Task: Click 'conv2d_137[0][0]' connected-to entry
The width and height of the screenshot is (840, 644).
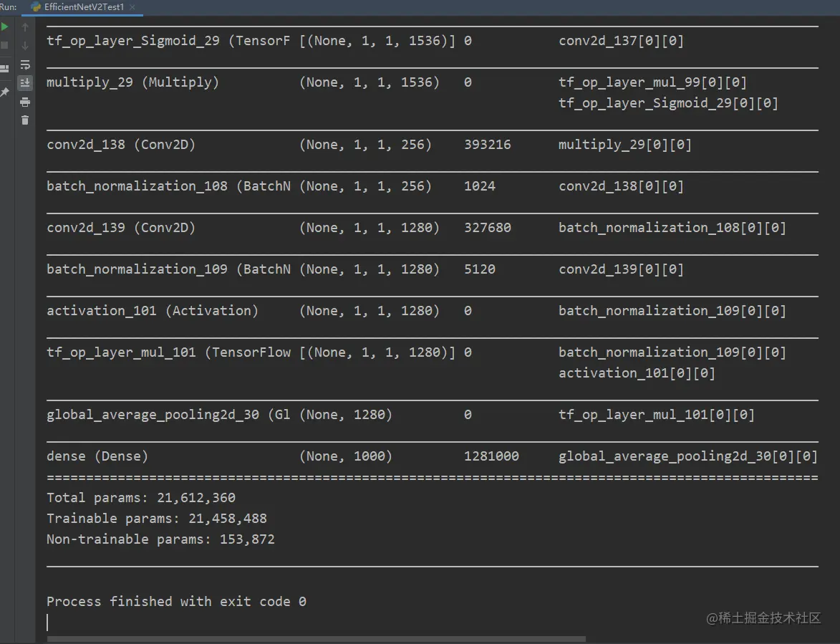Action: point(622,41)
